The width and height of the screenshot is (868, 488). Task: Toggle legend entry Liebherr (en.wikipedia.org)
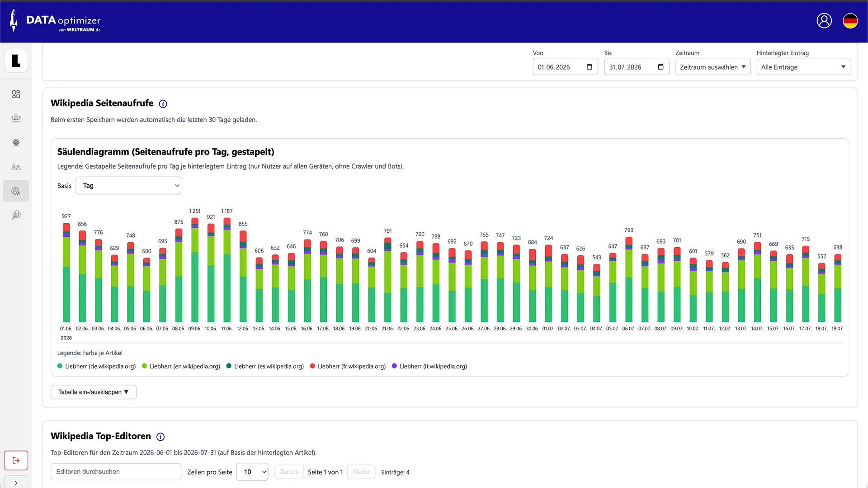point(181,366)
